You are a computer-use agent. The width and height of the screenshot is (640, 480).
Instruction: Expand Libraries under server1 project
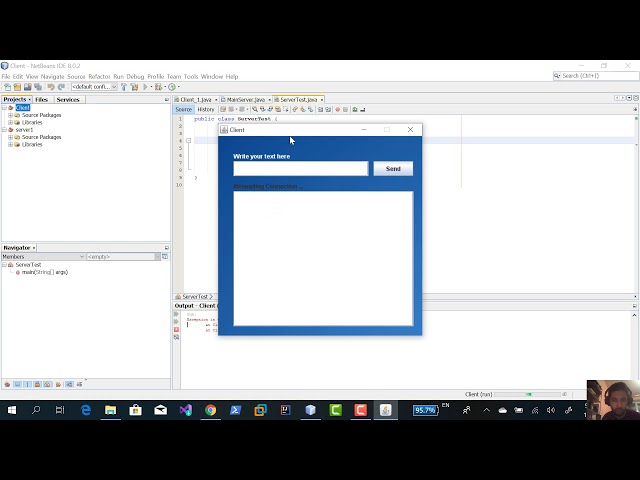pyautogui.click(x=11, y=144)
